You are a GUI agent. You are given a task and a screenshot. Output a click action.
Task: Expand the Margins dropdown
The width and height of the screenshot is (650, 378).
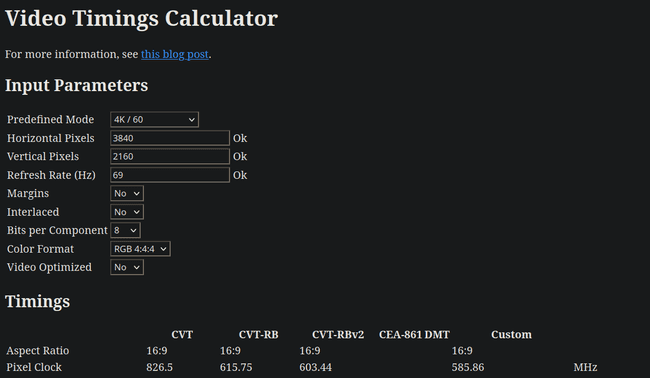127,193
